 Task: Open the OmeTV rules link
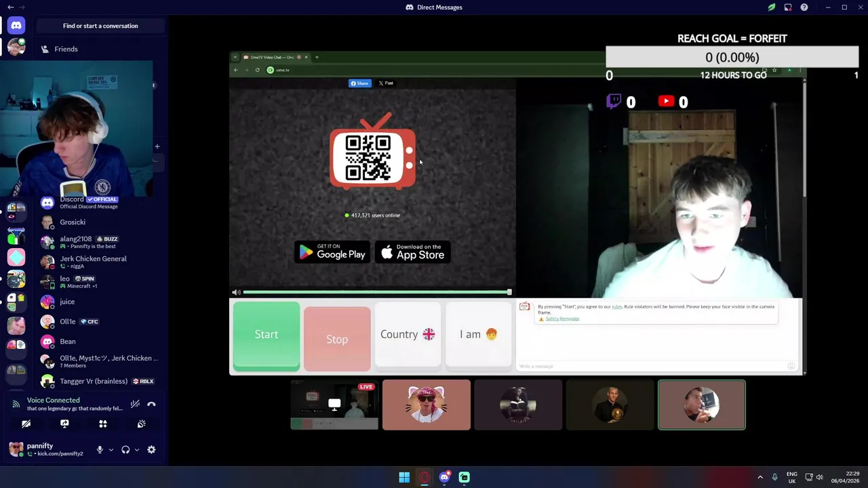(616, 307)
